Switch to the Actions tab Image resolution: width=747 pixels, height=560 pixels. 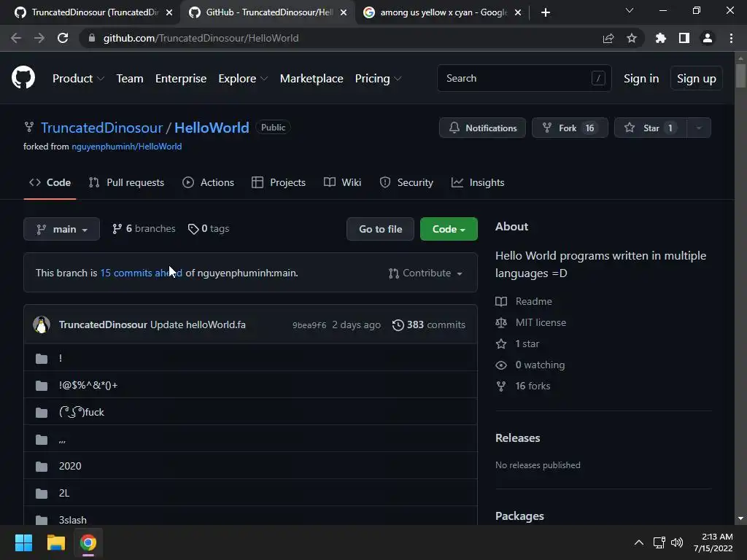click(x=208, y=182)
